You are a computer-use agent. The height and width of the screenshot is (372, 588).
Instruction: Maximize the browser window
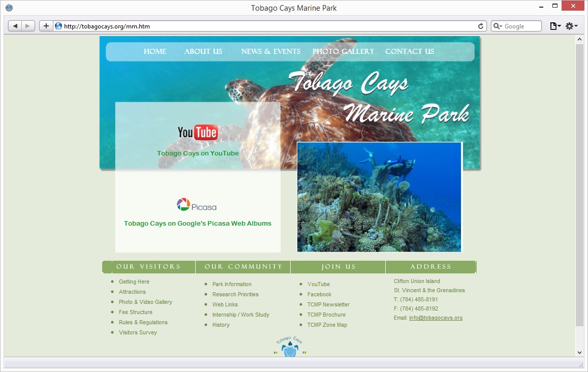pos(554,6)
